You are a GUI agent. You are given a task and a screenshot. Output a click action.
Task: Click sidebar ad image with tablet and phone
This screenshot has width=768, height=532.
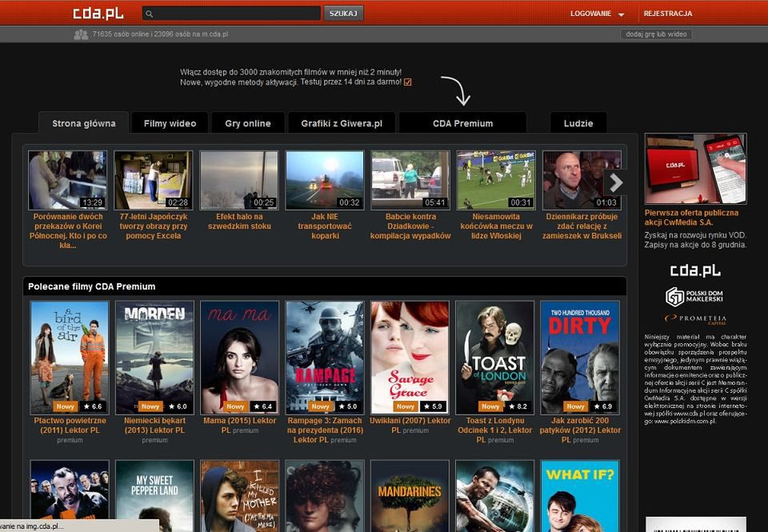click(695, 169)
